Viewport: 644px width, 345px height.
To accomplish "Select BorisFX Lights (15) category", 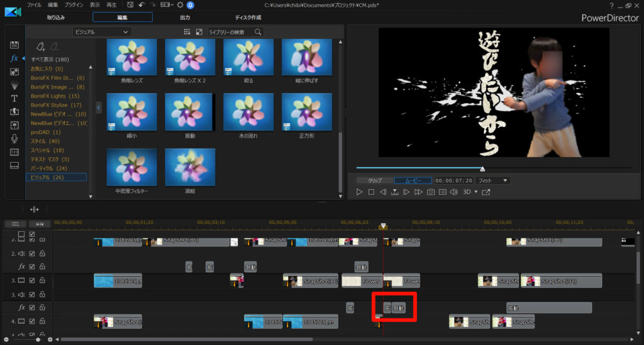I will pos(55,96).
